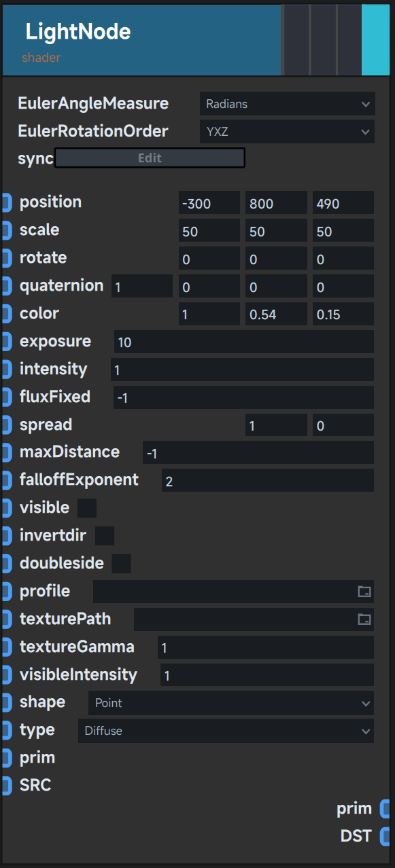Screen dimensions: 395x868
Task: Click the folder icon in texturePath field
Action: click(x=365, y=619)
